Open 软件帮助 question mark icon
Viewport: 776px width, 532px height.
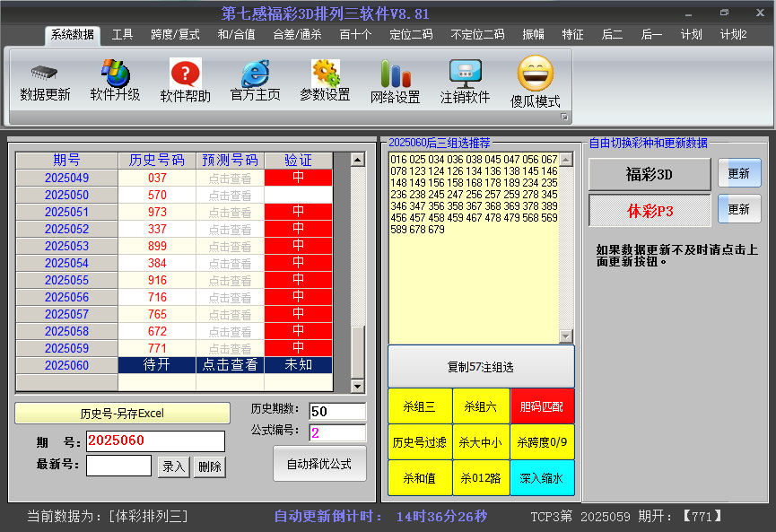pyautogui.click(x=186, y=74)
